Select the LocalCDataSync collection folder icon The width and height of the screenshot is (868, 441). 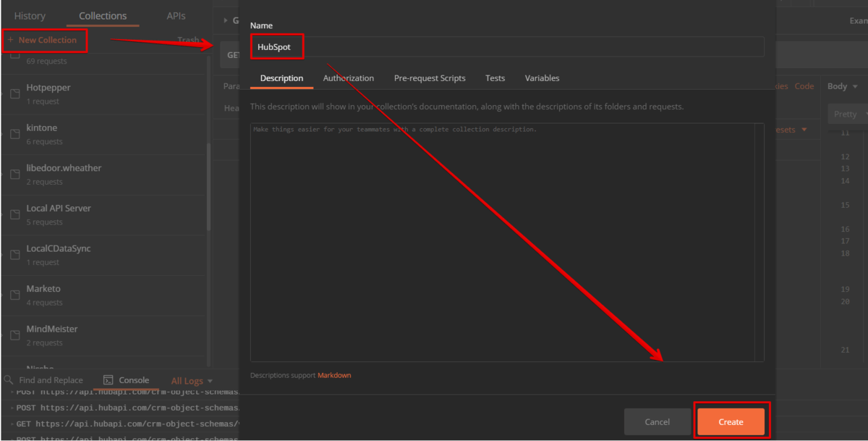tap(14, 255)
